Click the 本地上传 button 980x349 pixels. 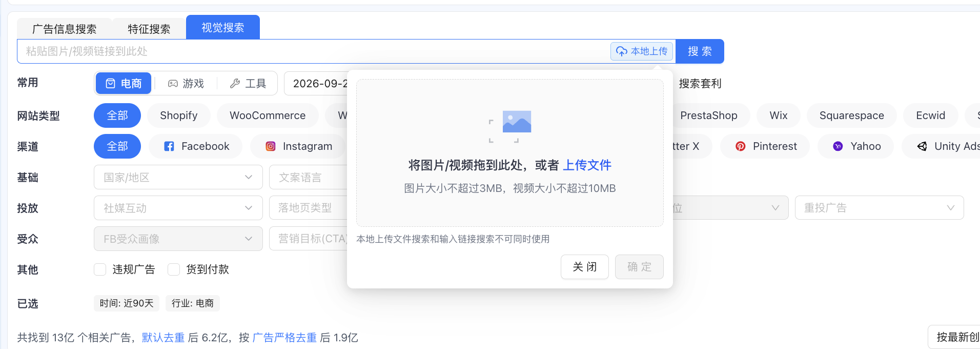(642, 51)
